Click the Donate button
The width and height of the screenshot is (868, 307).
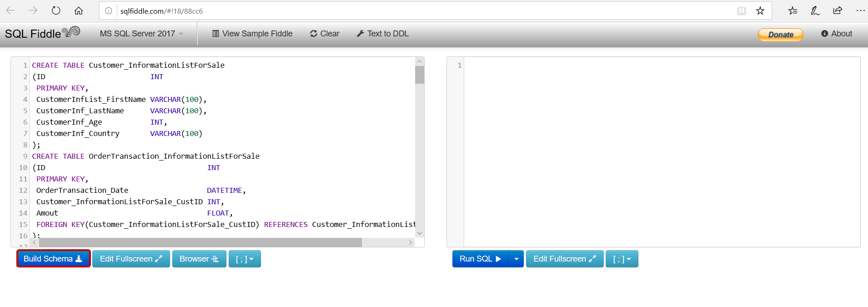click(780, 35)
